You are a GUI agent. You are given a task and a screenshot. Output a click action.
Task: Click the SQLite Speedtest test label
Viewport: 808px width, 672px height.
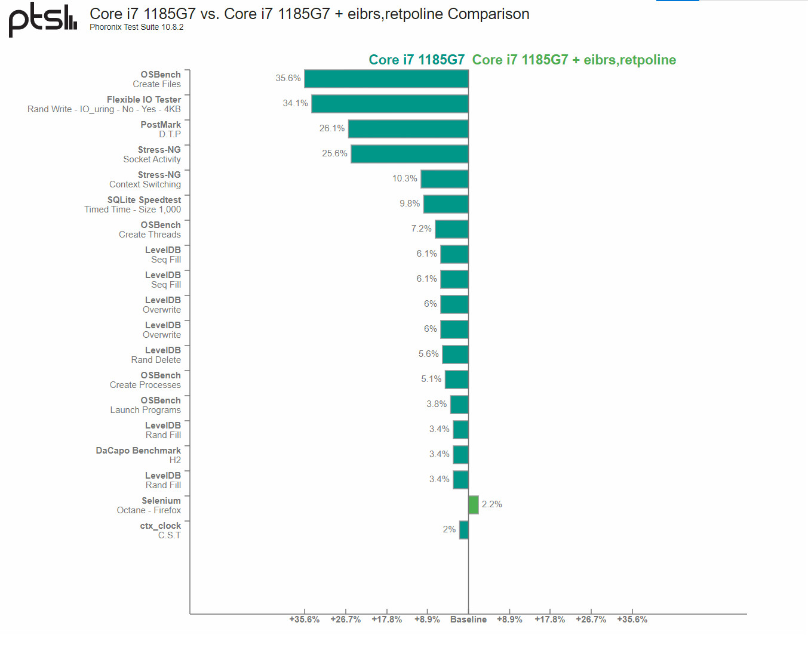[133, 205]
